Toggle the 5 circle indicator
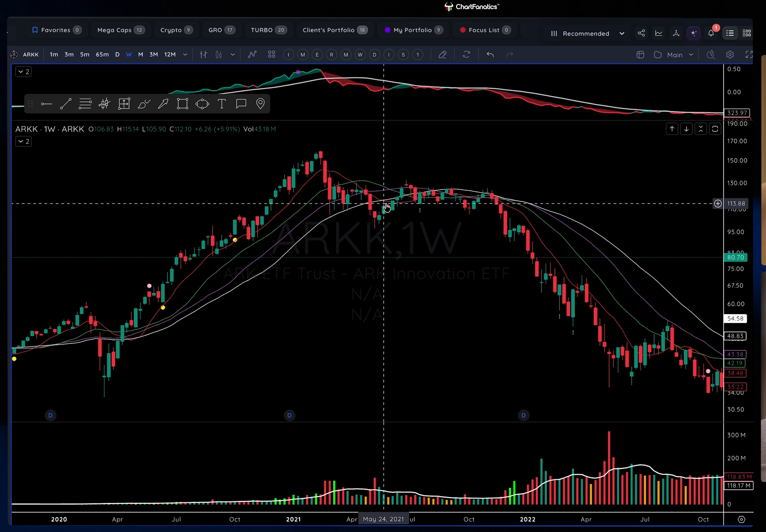The width and height of the screenshot is (766, 532). coord(403,55)
